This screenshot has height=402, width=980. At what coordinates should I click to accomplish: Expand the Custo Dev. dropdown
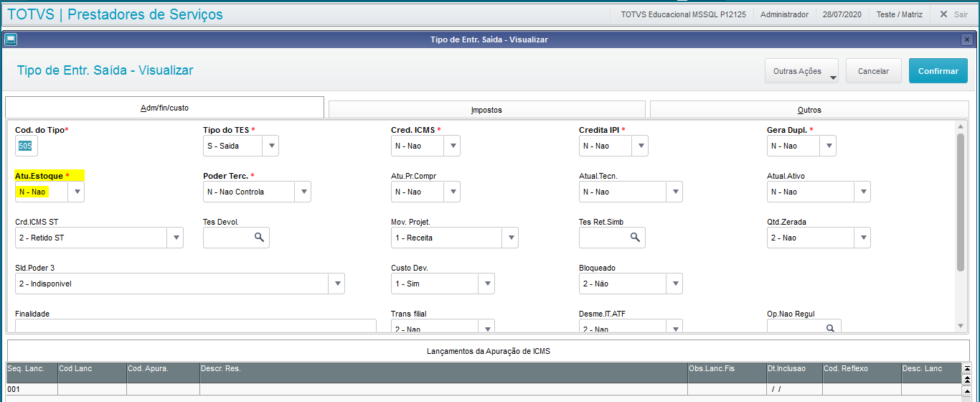[x=486, y=284]
